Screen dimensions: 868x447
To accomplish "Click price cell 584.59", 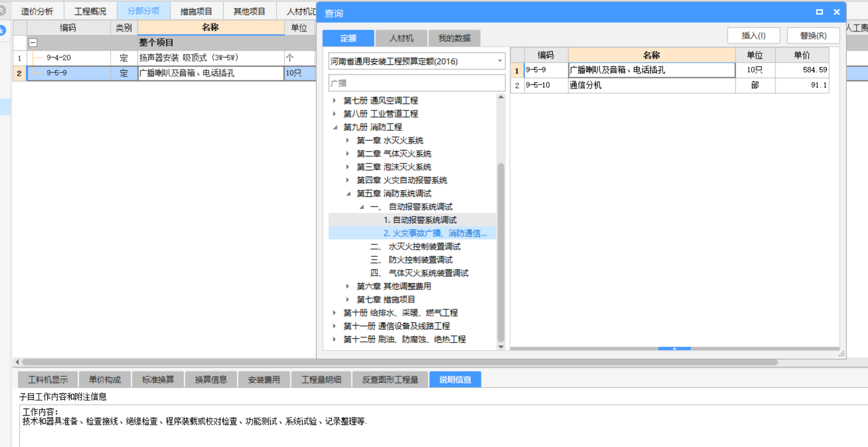I will (x=802, y=70).
